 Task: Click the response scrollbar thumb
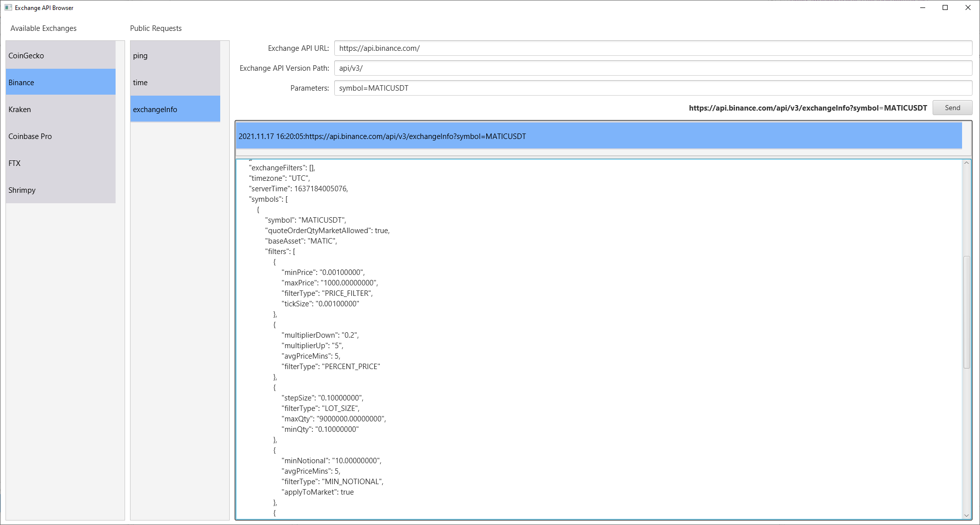(967, 312)
